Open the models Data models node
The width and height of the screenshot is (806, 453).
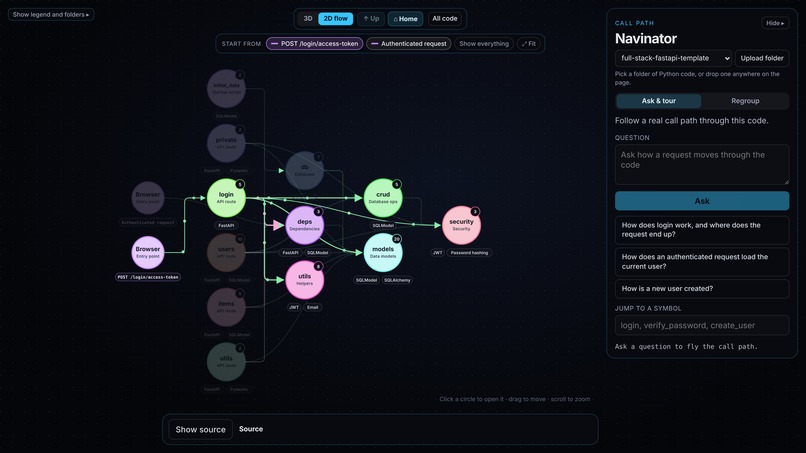click(383, 252)
